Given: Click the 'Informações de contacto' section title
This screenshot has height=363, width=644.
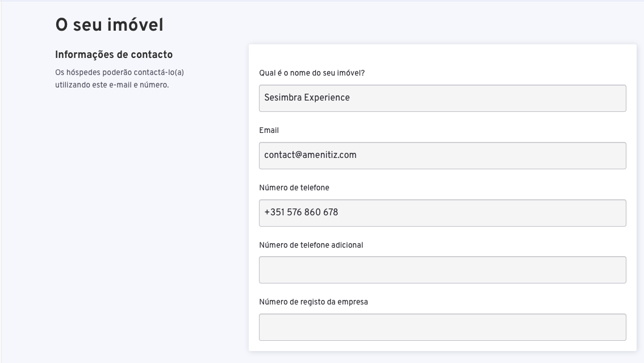Looking at the screenshot, I should [114, 55].
